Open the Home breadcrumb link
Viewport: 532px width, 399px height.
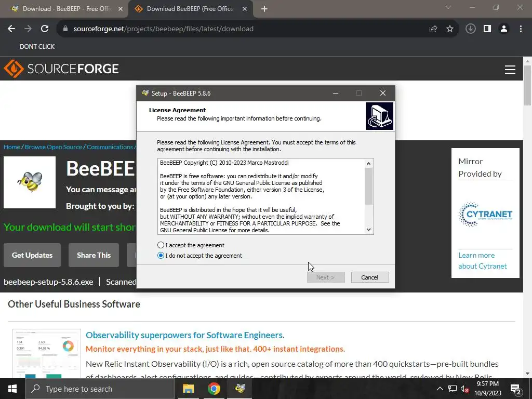[x=12, y=147]
